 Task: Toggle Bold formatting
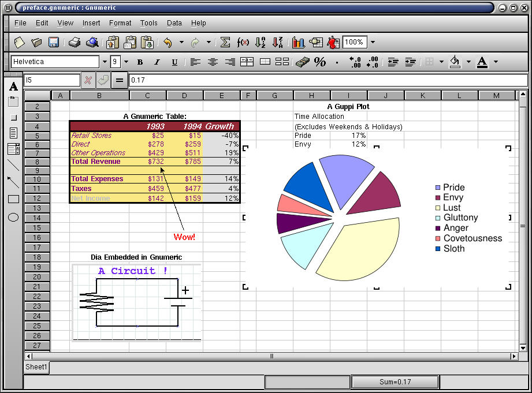tap(140, 62)
